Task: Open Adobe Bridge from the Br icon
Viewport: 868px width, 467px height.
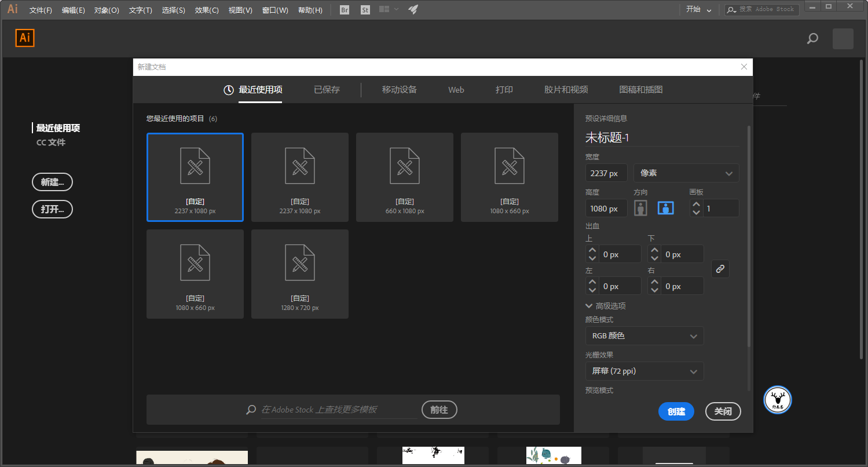Action: coord(345,10)
